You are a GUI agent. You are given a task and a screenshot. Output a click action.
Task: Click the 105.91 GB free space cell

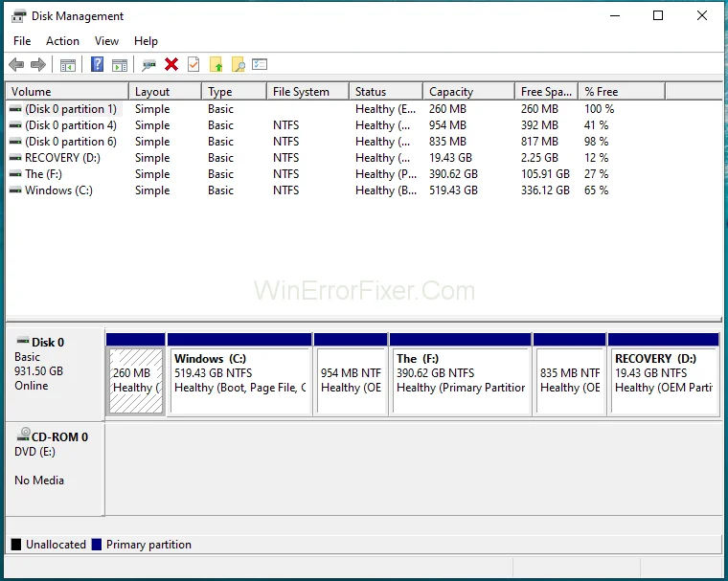point(545,174)
